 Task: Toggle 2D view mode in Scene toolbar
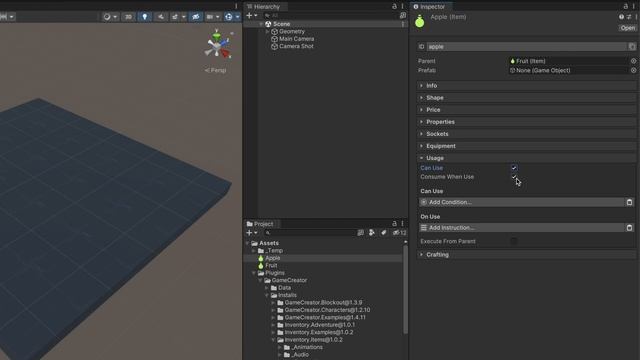point(129,17)
